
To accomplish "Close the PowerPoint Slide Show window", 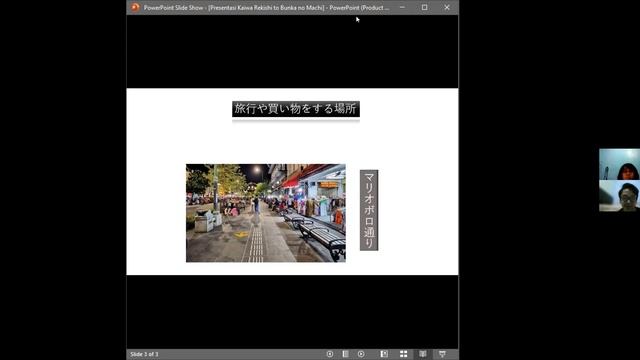I will click(447, 7).
